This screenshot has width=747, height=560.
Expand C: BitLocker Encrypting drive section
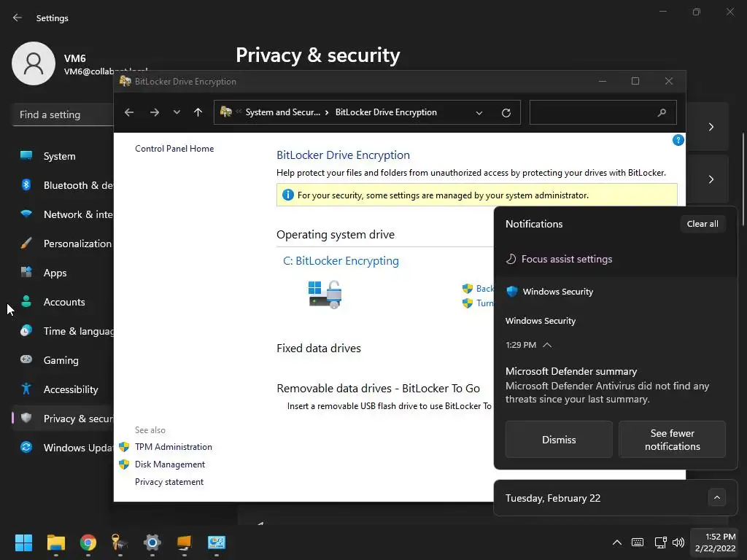point(341,261)
